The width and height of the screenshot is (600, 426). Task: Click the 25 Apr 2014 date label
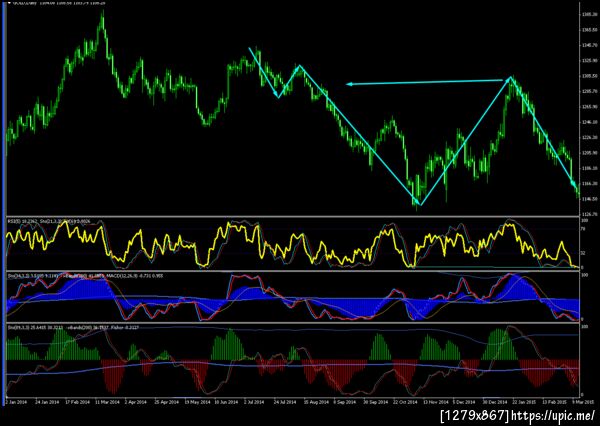[x=166, y=402]
